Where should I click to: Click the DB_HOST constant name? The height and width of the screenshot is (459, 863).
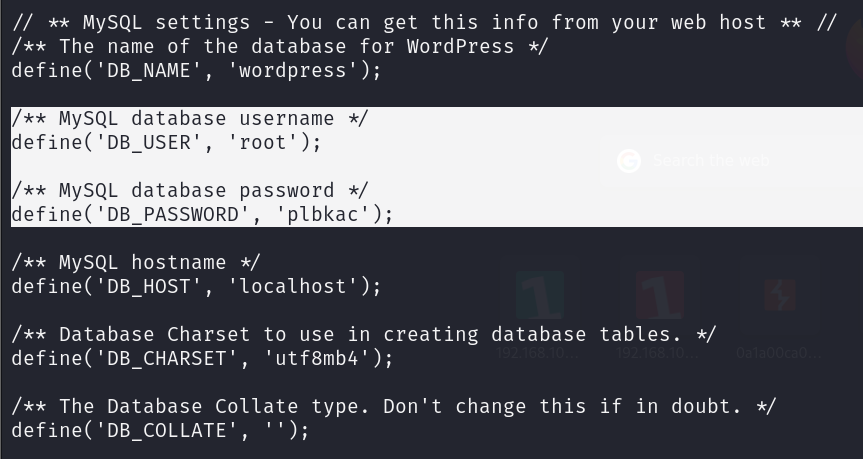(149, 287)
